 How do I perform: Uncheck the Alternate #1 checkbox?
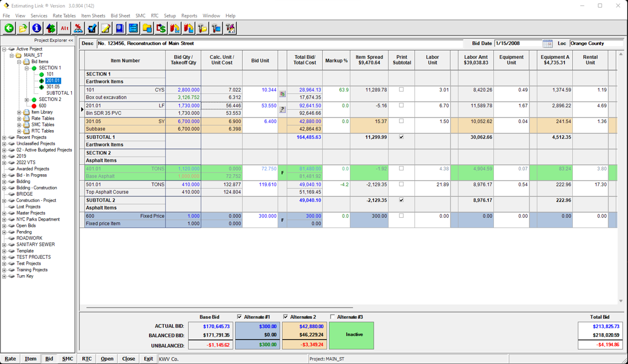pos(239,317)
